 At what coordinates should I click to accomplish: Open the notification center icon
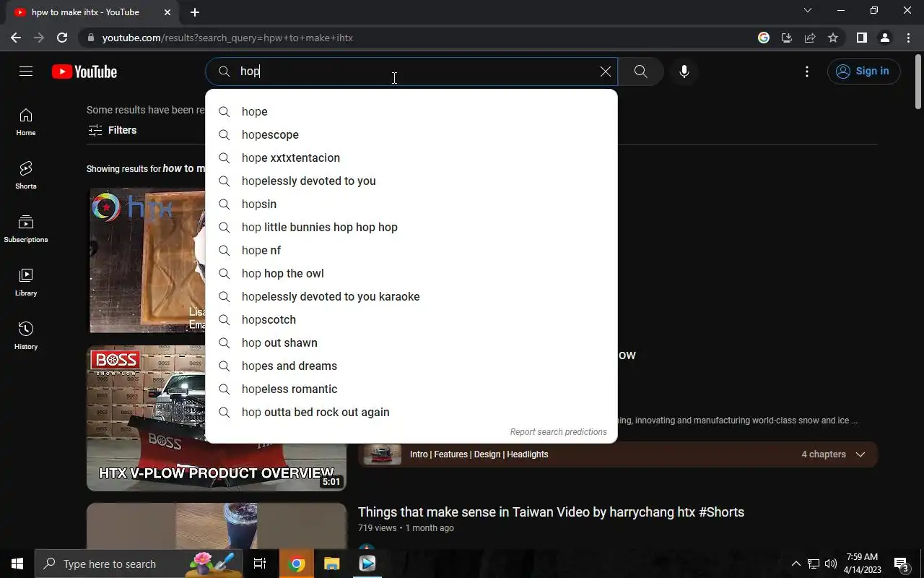point(901,564)
